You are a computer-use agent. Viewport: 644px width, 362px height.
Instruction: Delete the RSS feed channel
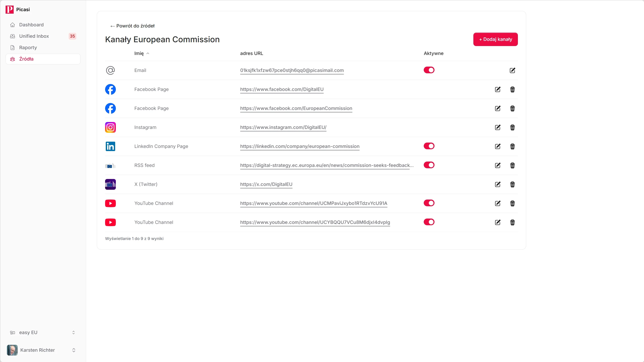pyautogui.click(x=512, y=165)
